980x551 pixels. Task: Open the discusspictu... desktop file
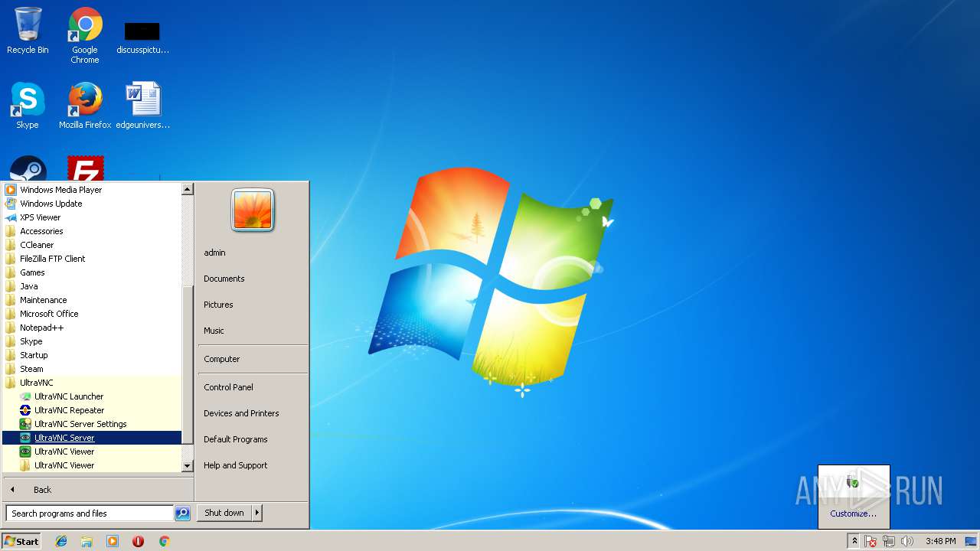click(x=142, y=35)
